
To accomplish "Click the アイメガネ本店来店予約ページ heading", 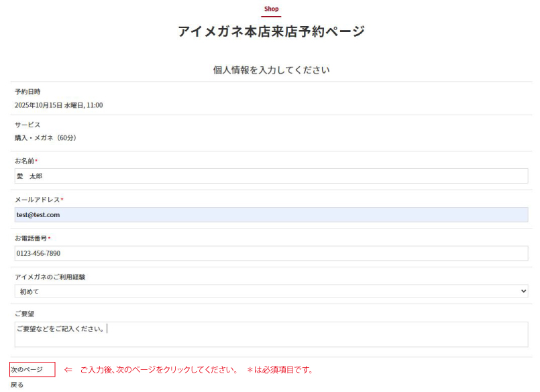I will point(271,31).
